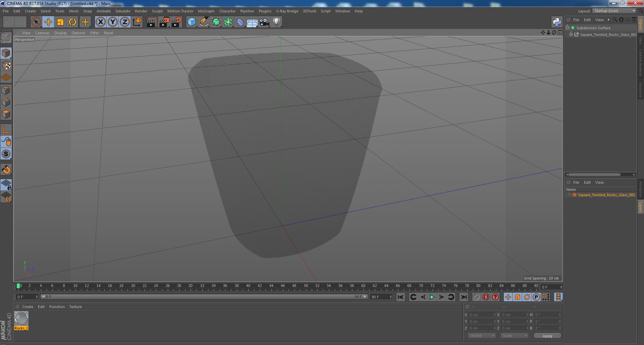Click the timeline range slider bar

click(204, 297)
